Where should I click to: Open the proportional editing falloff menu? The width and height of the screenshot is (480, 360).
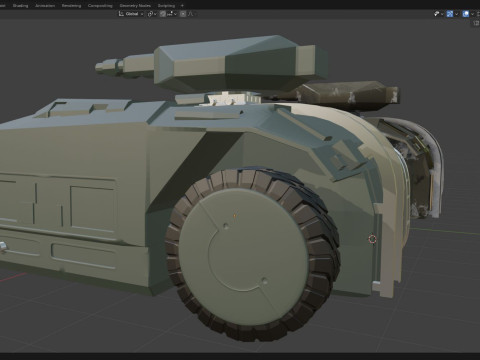point(191,14)
